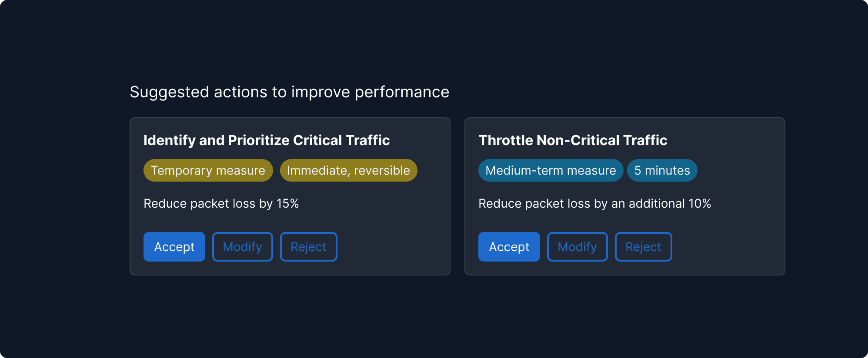Click the 'Throttle Non-Critical Traffic' title

pyautogui.click(x=573, y=140)
